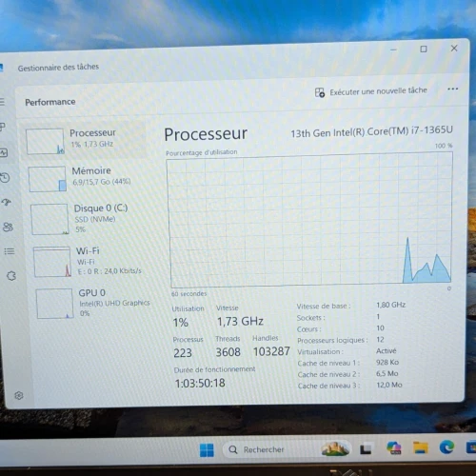
Task: Click the CPU usage percentage graph
Action: [x=309, y=220]
